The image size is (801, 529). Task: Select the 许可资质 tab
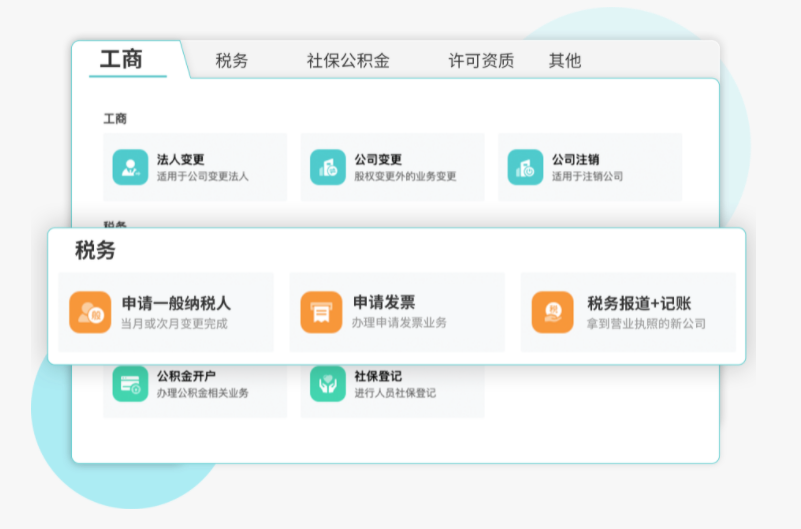pos(481,61)
